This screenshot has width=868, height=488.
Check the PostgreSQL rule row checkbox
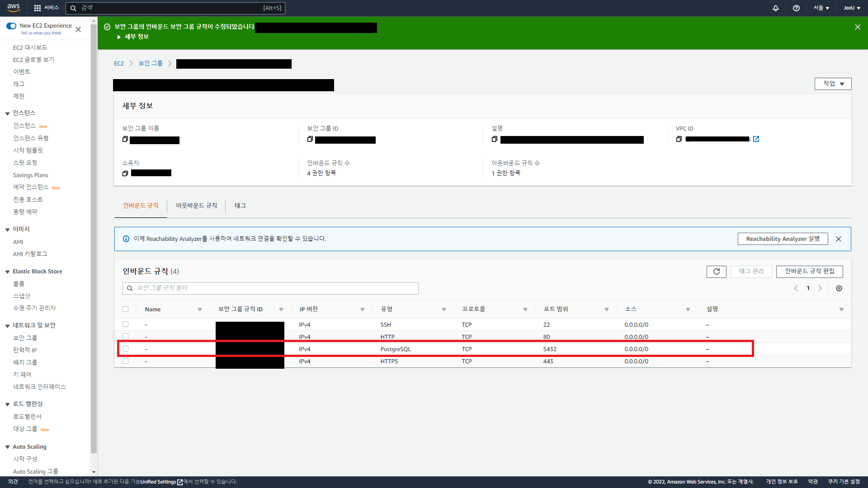tap(126, 349)
